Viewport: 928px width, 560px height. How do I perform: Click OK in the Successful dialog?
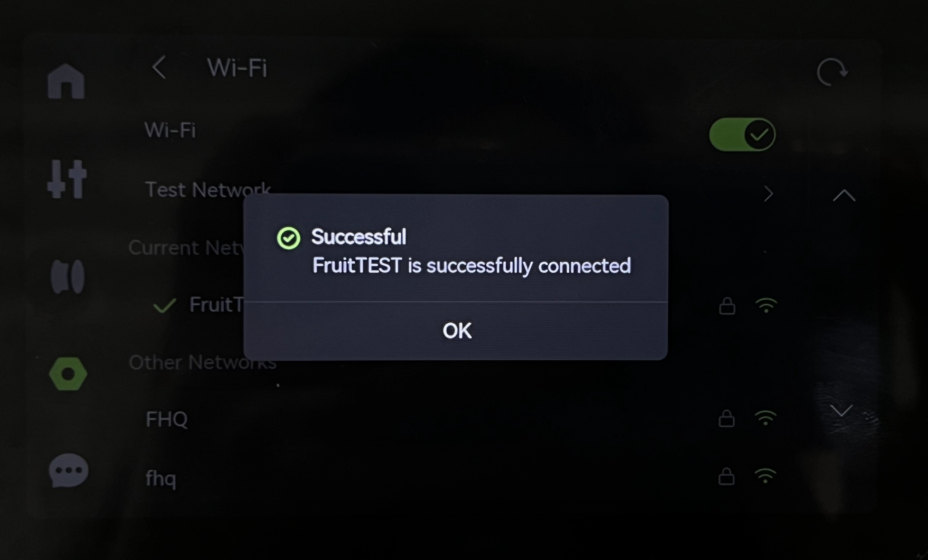(x=457, y=331)
